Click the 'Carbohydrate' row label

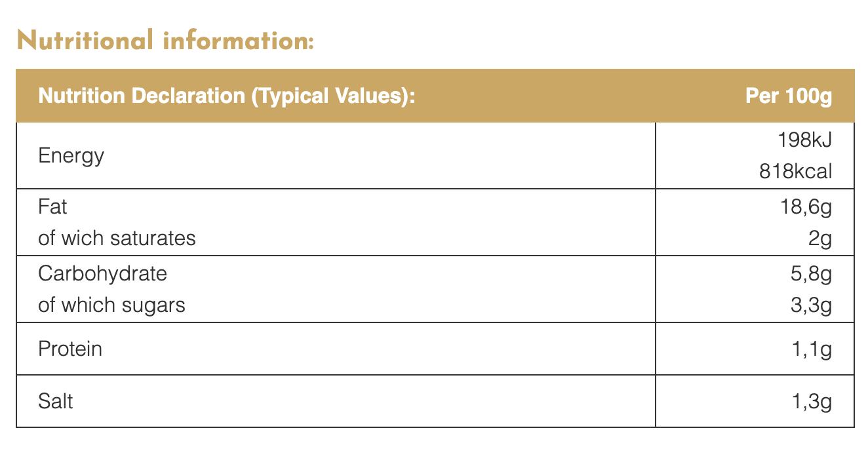[102, 273]
